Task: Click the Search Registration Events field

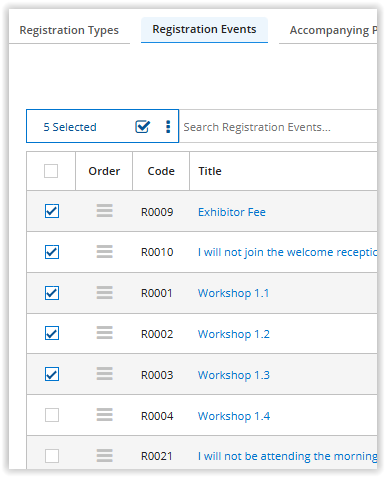Action: (x=278, y=127)
